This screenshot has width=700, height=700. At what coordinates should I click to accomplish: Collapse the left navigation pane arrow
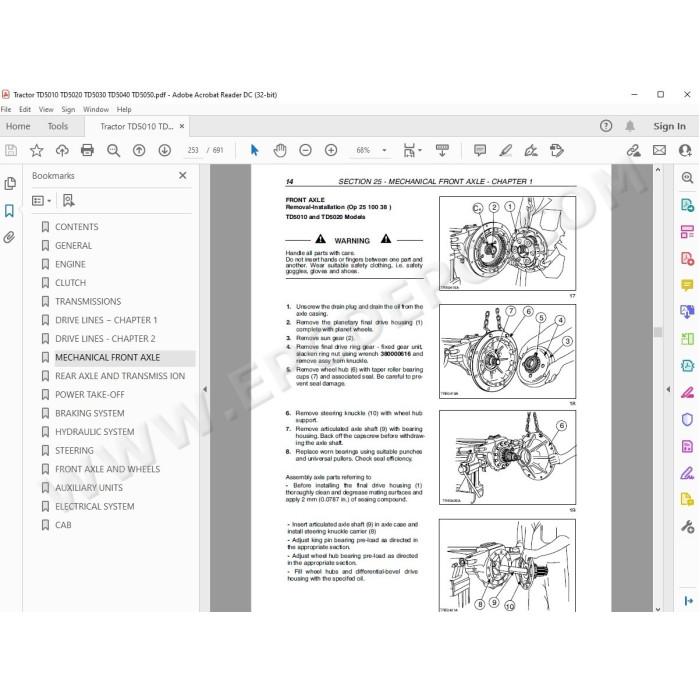[x=205, y=389]
